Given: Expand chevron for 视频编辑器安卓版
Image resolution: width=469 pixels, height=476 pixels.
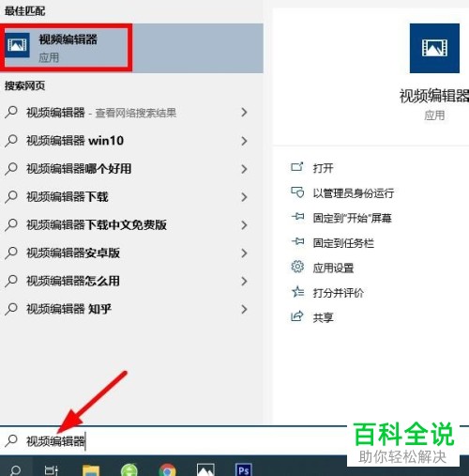Looking at the screenshot, I should pos(244,253).
